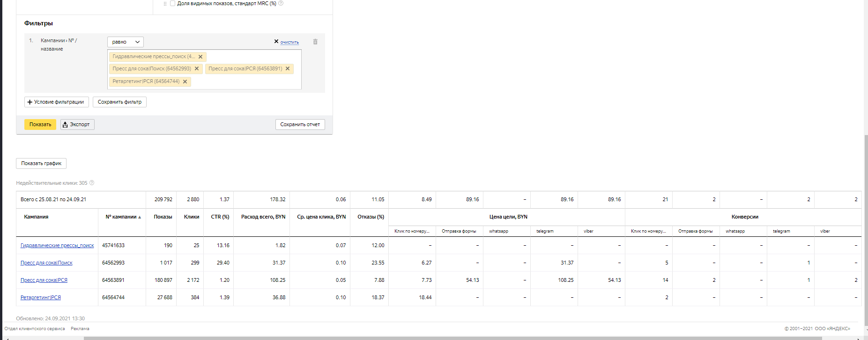Click Сохранить фильтр button
Screen dimensions: 868x340
pos(119,102)
